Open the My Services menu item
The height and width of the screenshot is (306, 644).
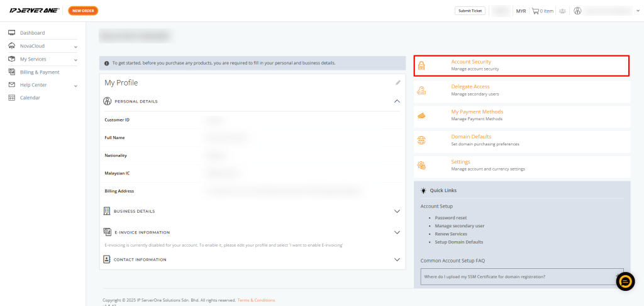tap(33, 59)
